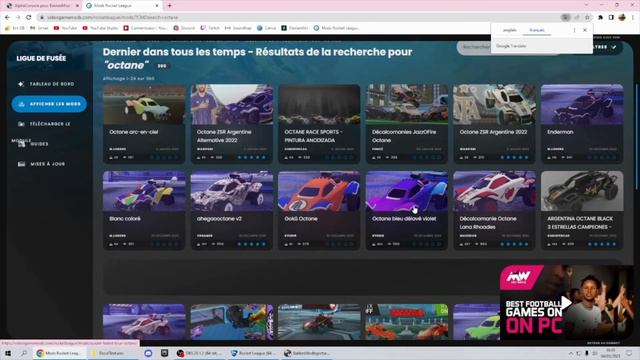Open the Discord bookmark
Screen dimensions: 640x360
184,28
